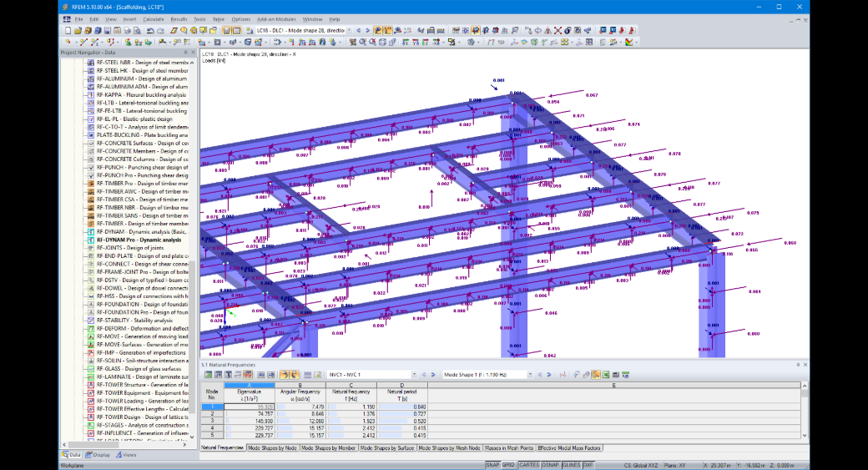
Task: Select RF-GLASS - Design of glass surfaces
Action: [x=139, y=368]
